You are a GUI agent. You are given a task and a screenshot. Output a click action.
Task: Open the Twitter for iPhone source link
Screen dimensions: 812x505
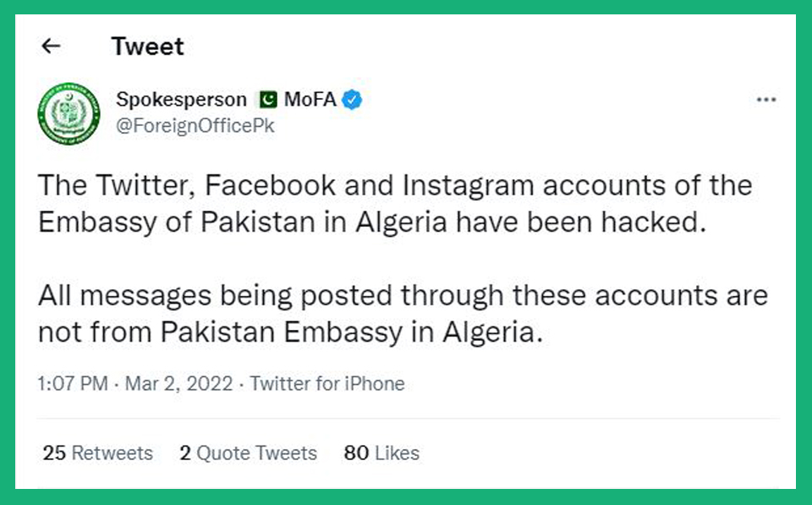coord(327,384)
